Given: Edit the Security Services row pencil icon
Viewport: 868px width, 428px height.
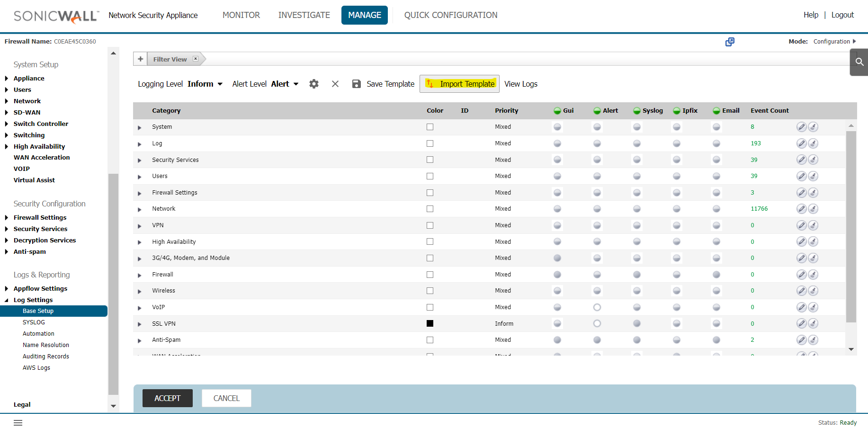Looking at the screenshot, I should point(801,160).
